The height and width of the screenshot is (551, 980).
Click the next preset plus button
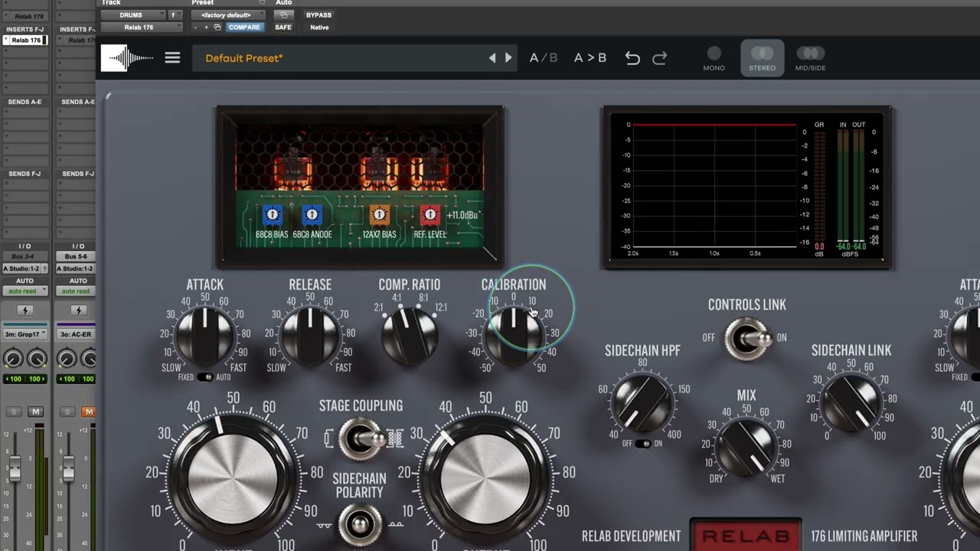[x=205, y=27]
